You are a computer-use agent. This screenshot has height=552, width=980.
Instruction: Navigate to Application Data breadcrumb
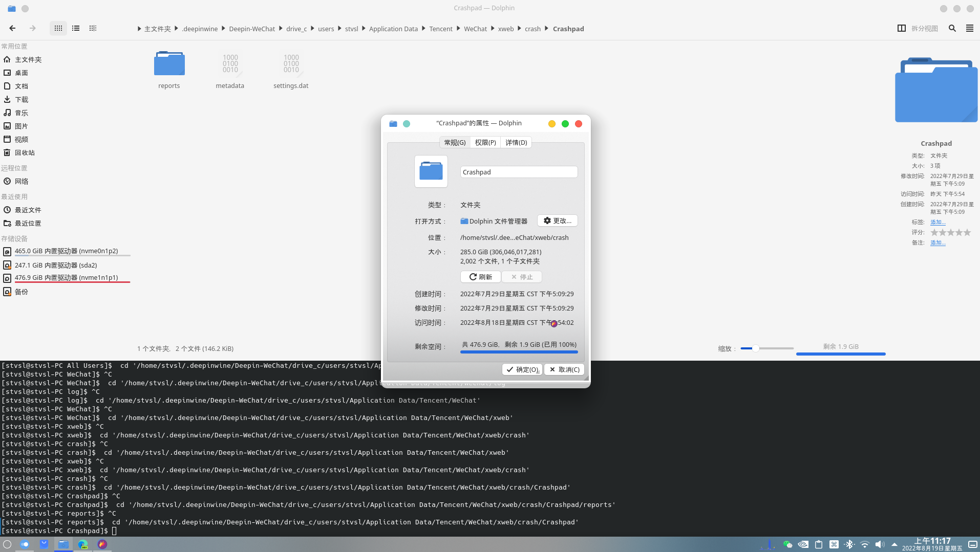click(x=393, y=29)
